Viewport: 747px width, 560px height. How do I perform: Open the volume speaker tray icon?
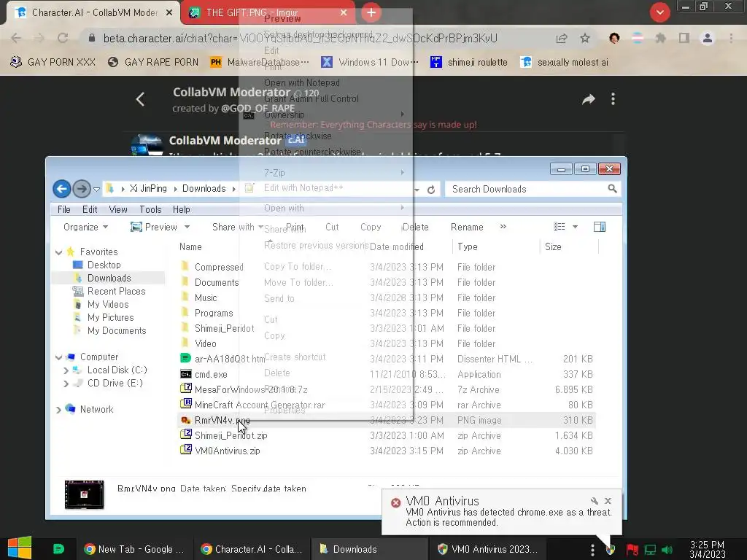coord(667,550)
